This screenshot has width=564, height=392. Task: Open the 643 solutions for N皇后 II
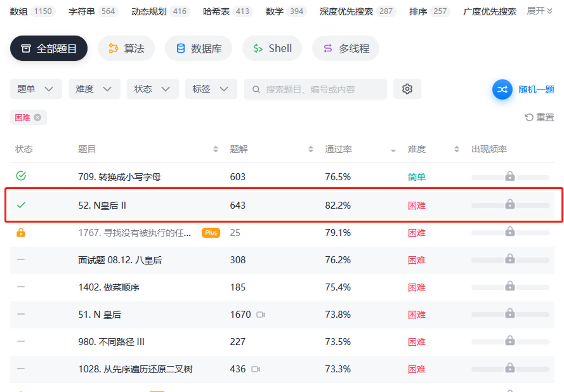tap(238, 205)
